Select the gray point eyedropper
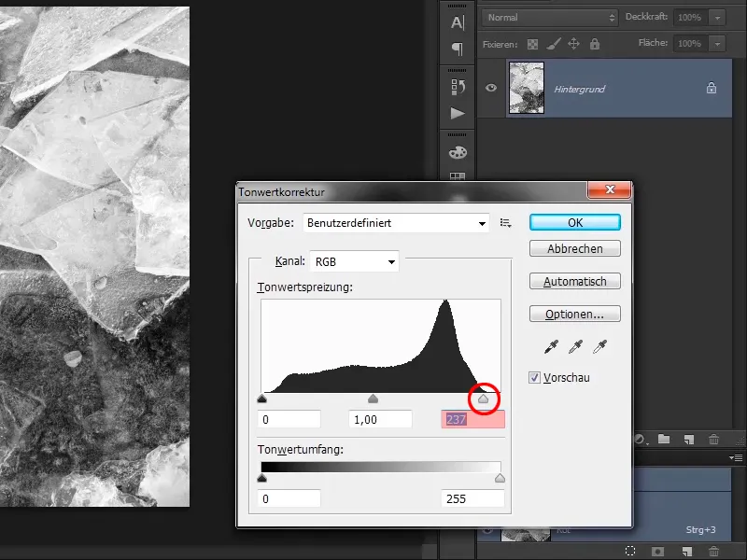This screenshot has height=560, width=747. (575, 346)
